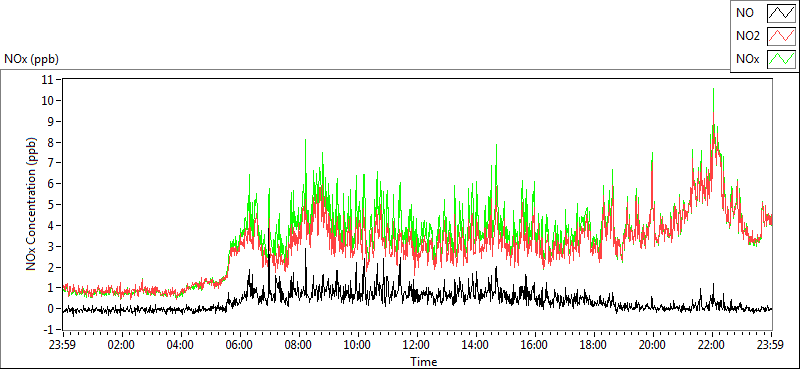The image size is (800, 369).
Task: Click the 16:00 time axis label
Action: (x=535, y=345)
